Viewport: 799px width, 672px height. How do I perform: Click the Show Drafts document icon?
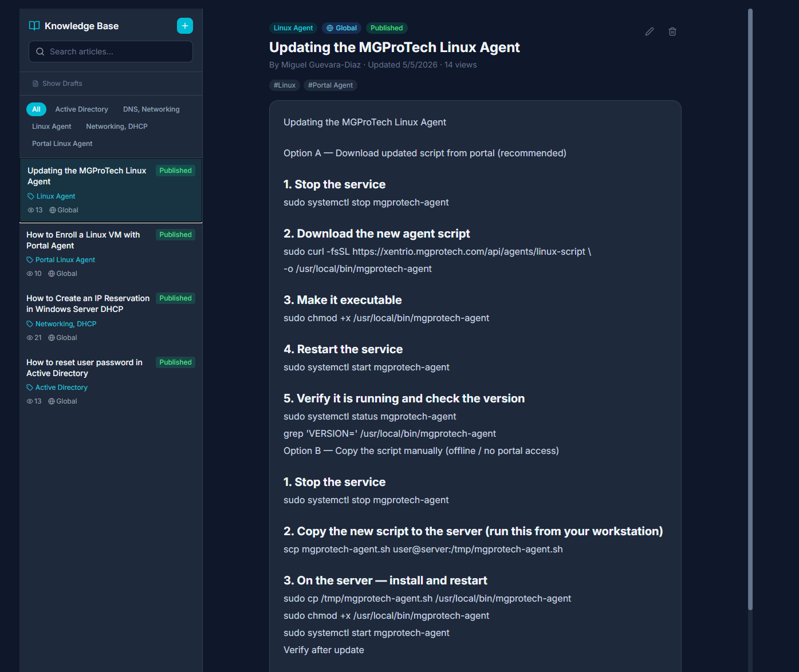(x=36, y=84)
